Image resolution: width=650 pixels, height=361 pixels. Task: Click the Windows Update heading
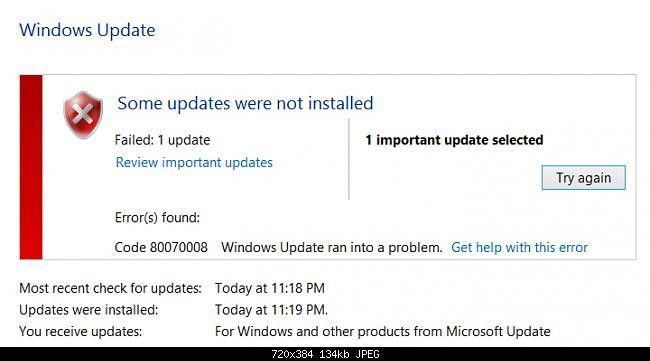click(x=87, y=30)
